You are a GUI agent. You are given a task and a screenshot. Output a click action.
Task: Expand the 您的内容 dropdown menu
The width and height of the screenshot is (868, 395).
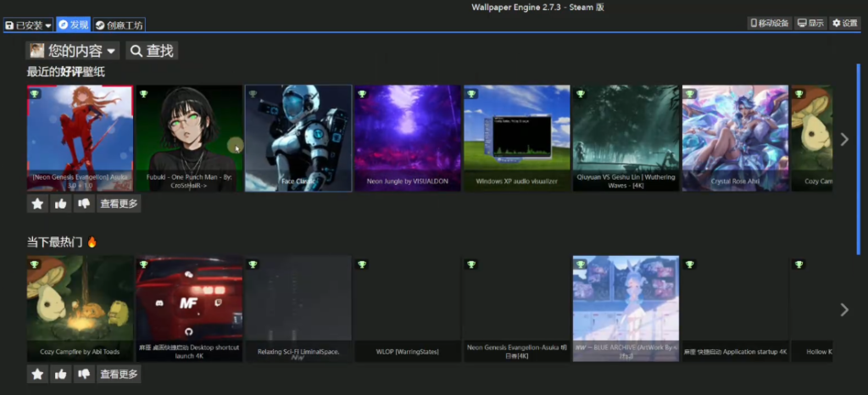click(x=73, y=51)
